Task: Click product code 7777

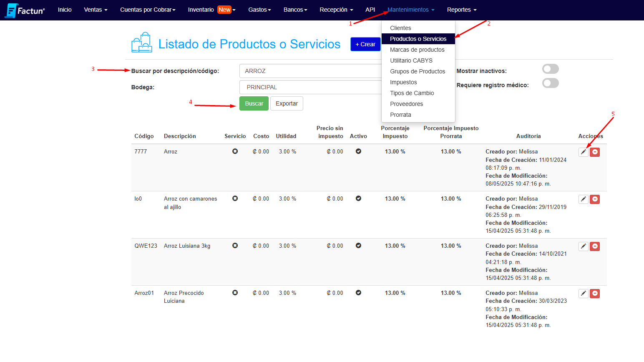Action: [141, 151]
